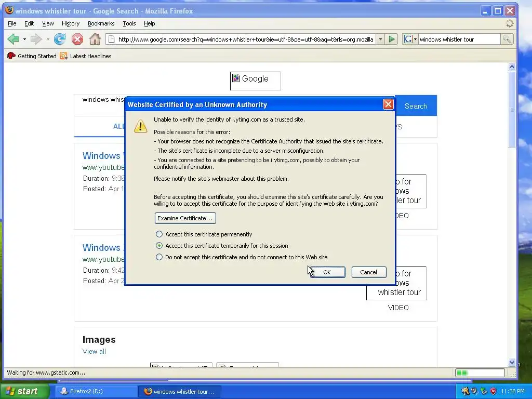Image resolution: width=532 pixels, height=399 pixels.
Task: Open the Getting Started bookmark
Action: click(x=32, y=56)
